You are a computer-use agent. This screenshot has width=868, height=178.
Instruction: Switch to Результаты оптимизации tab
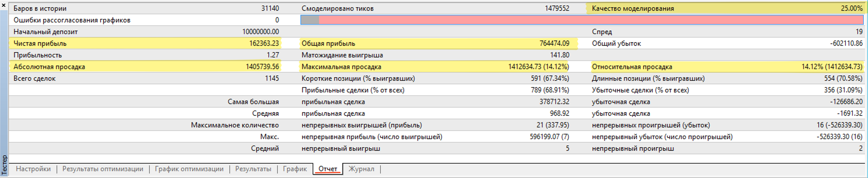(x=102, y=169)
